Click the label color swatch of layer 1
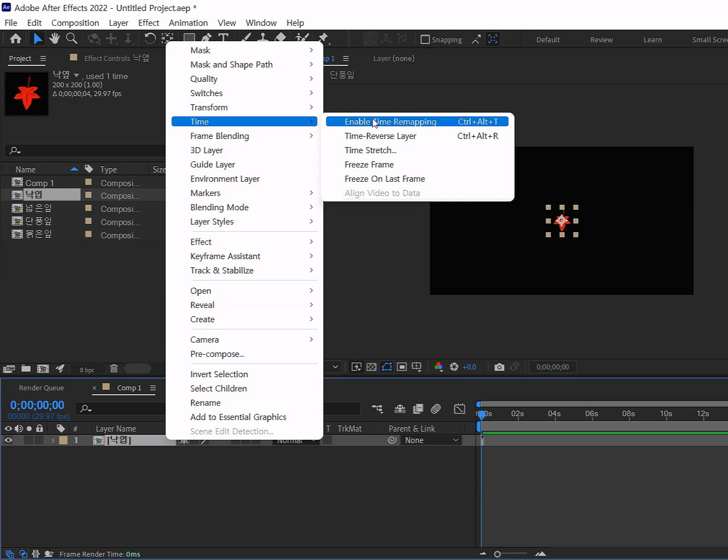 tap(63, 440)
